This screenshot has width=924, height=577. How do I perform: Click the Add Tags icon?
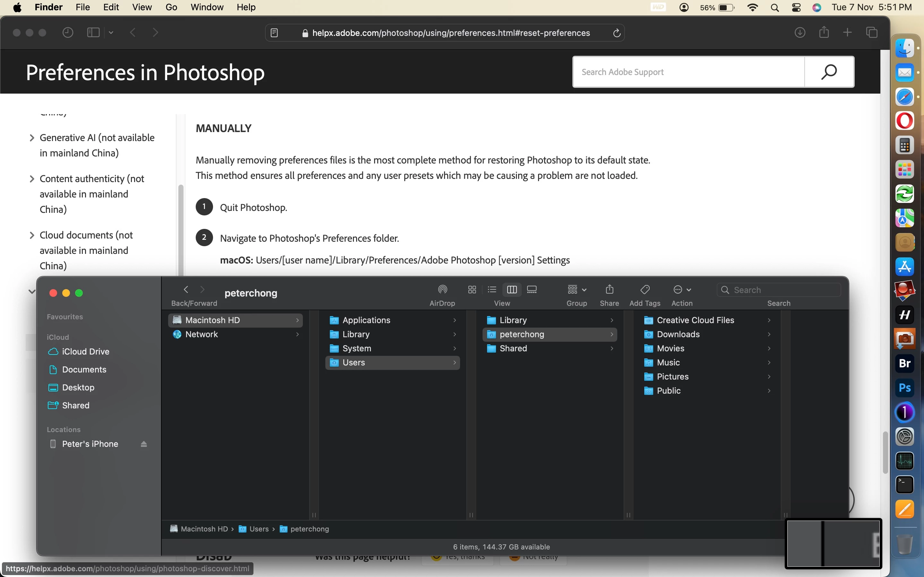(645, 290)
